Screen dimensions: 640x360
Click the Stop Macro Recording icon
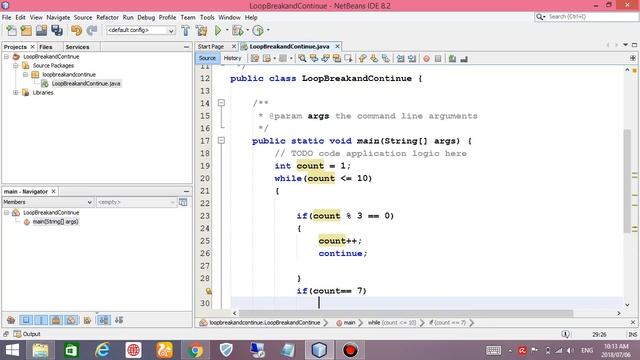tap(438, 59)
